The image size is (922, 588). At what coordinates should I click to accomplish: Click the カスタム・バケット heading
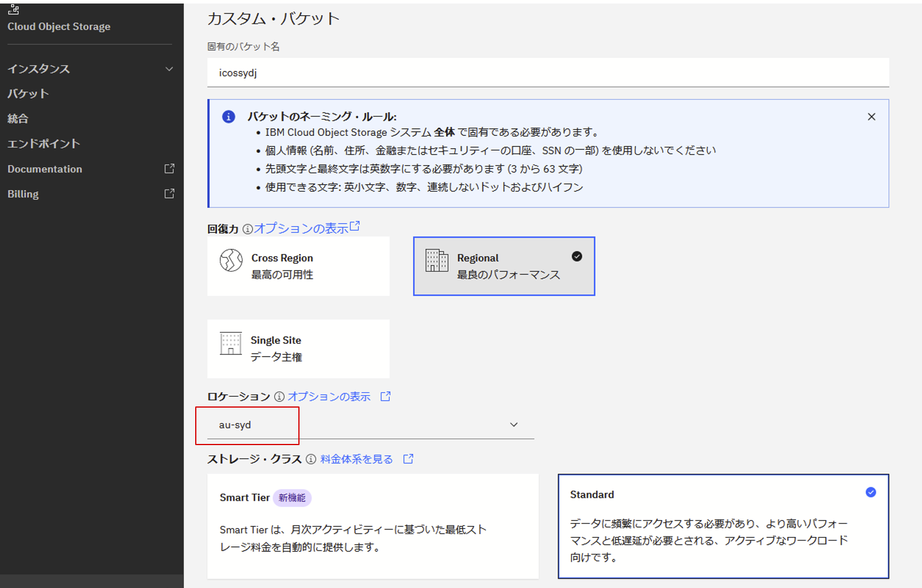click(x=274, y=19)
